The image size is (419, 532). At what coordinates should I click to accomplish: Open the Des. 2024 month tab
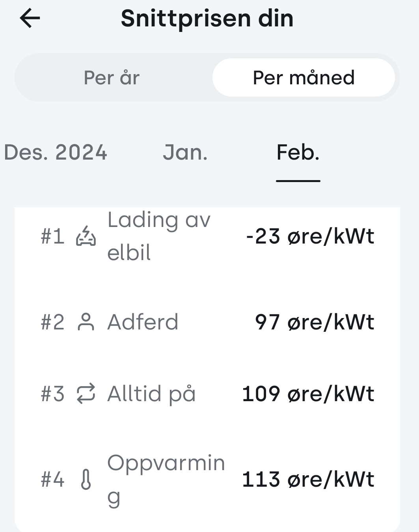[55, 153]
